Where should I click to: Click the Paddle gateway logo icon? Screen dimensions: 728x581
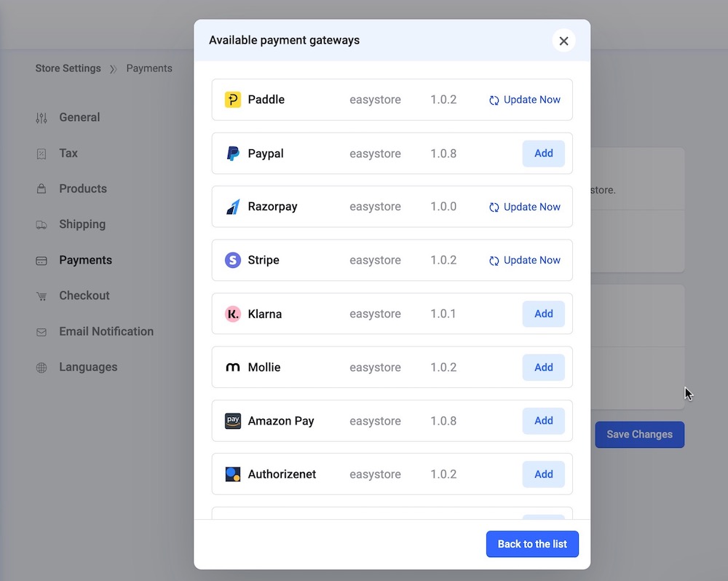click(232, 100)
